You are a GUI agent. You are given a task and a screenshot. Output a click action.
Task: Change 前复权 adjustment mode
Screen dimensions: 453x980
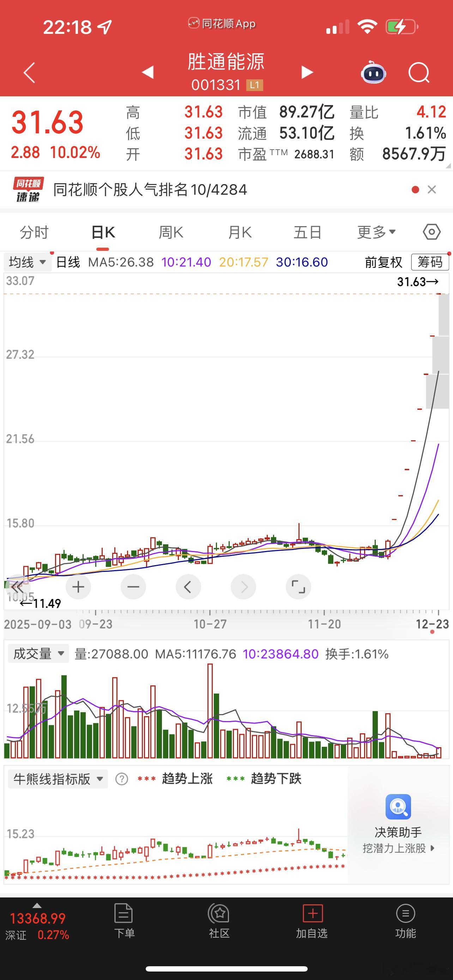[x=383, y=262]
